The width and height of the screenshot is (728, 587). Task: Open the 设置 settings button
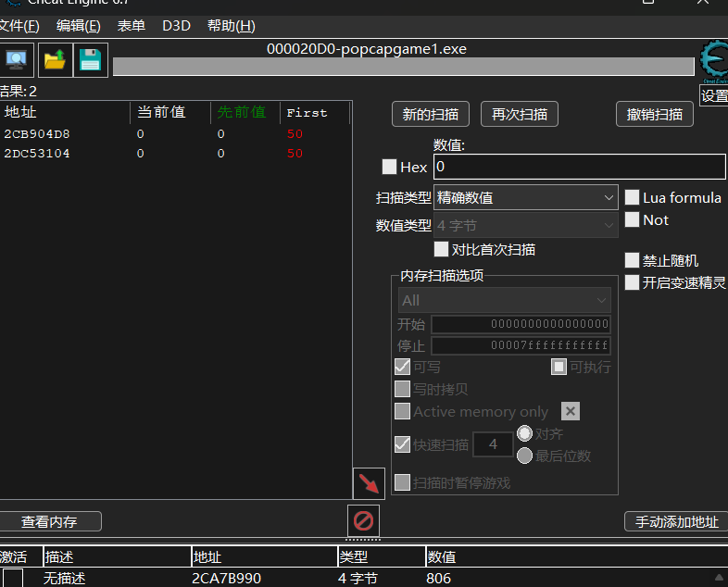[714, 95]
